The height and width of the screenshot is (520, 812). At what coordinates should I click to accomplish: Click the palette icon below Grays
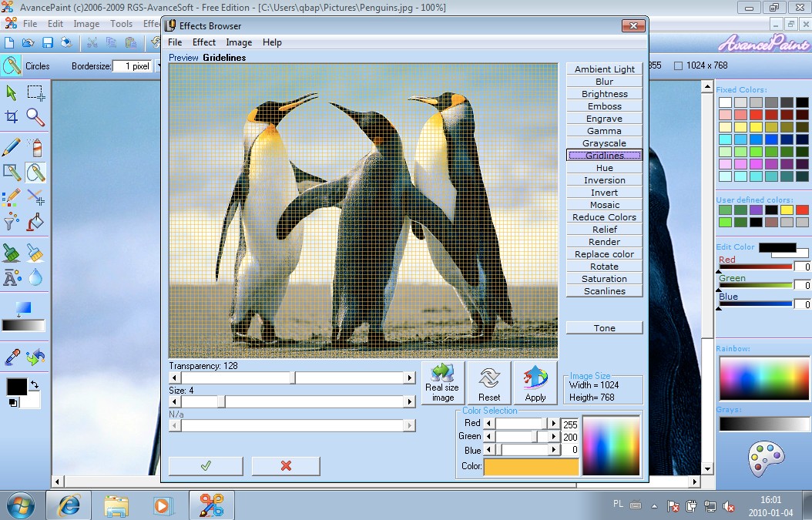(x=766, y=459)
